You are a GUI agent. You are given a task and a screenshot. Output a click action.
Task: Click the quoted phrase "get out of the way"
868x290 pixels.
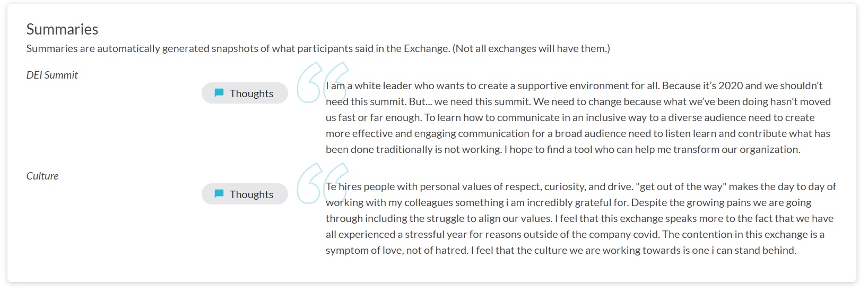click(680, 186)
